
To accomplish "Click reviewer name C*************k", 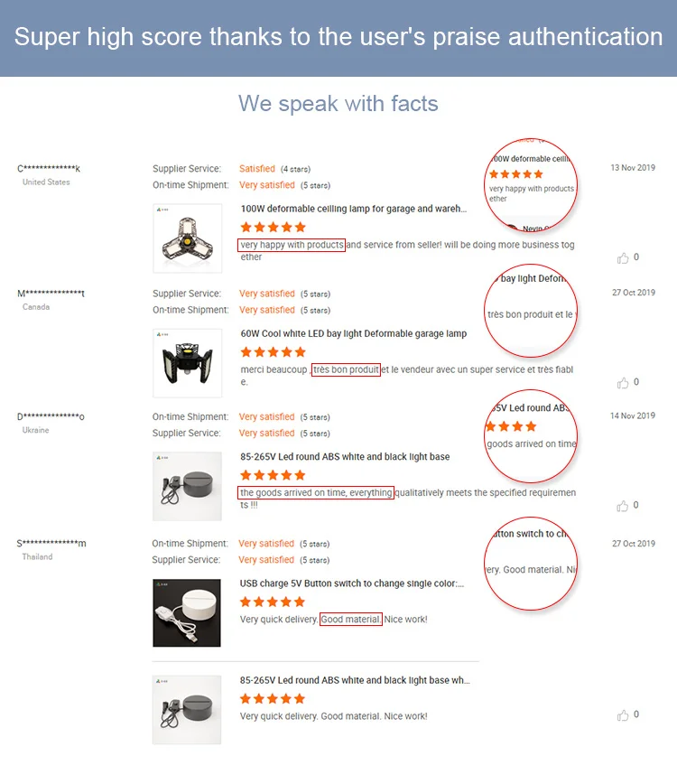I will [49, 169].
